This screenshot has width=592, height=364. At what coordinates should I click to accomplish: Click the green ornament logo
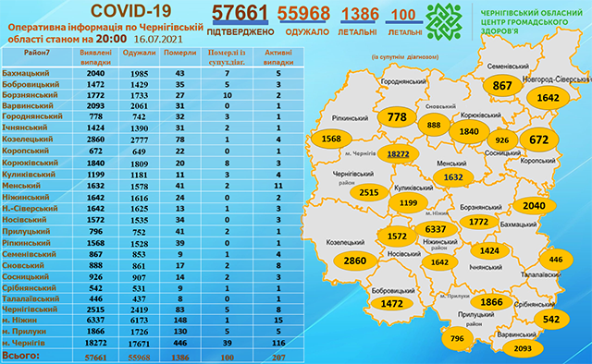[x=444, y=21]
